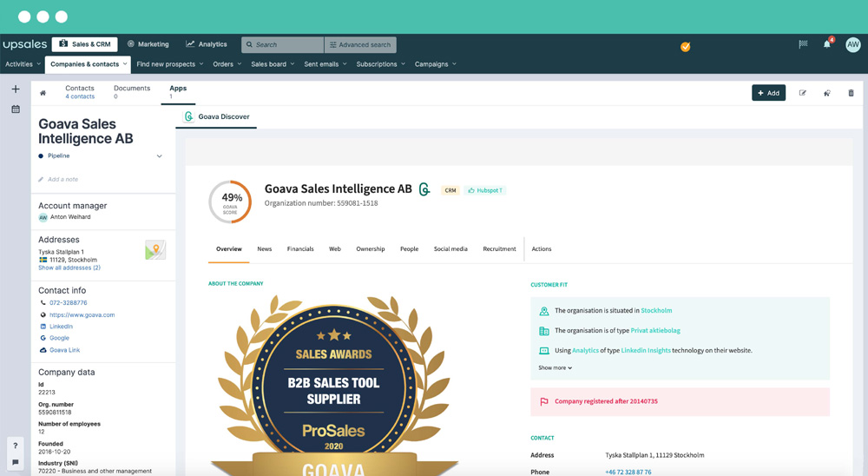Screen dimensions: 868x476
Task: Expand Show more in Customer Fit
Action: 556,368
